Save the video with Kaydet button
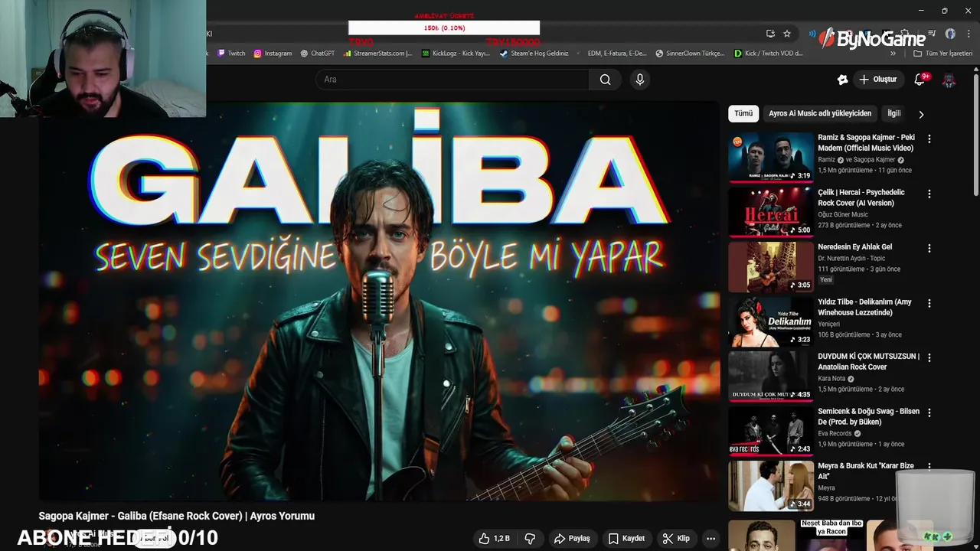This screenshot has width=980, height=551. [626, 539]
